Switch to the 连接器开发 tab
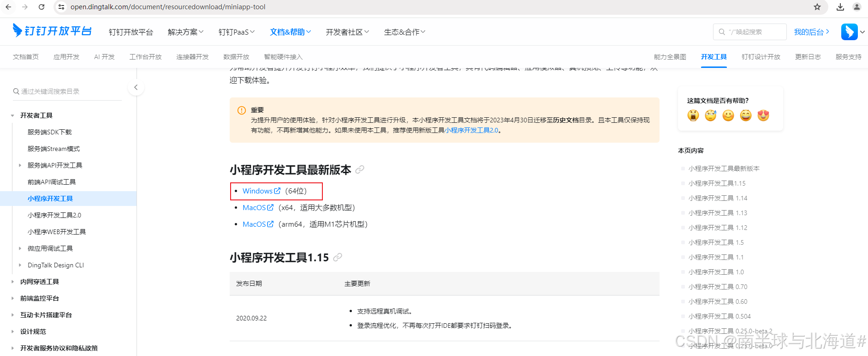Screen dimensions: 868x356 [192, 57]
